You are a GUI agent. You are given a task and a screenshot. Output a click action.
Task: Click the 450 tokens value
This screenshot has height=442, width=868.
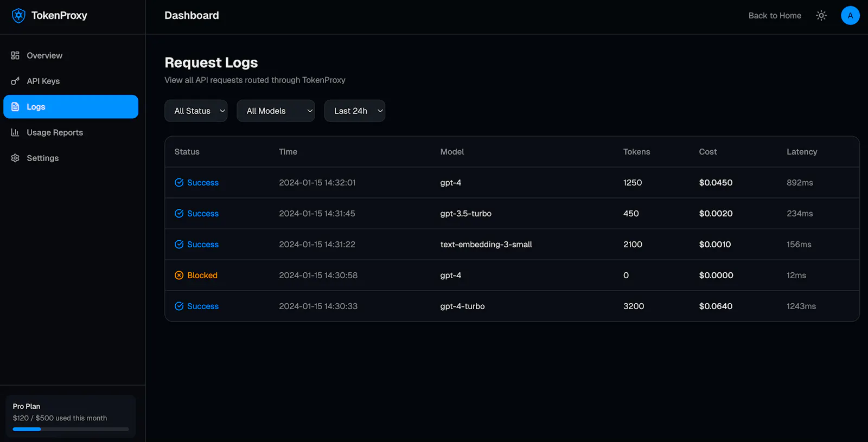coord(631,214)
